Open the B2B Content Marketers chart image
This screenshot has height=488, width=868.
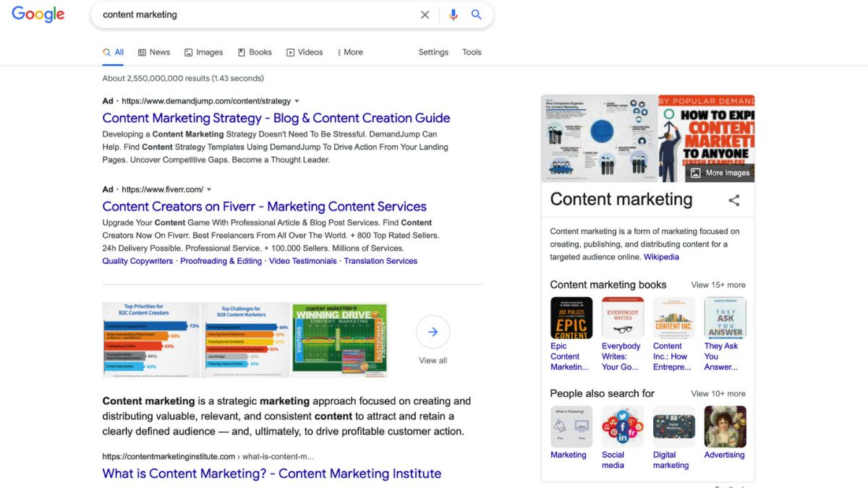click(x=245, y=340)
